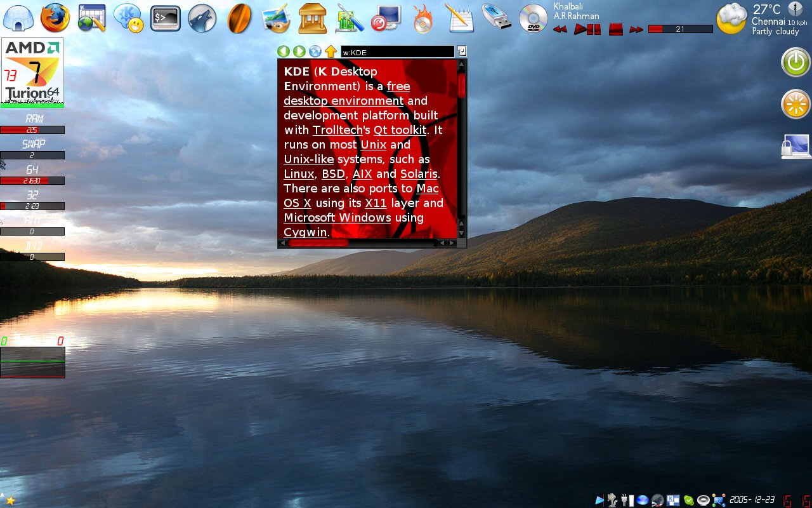Click the SWAP usage bar

pyautogui.click(x=32, y=155)
